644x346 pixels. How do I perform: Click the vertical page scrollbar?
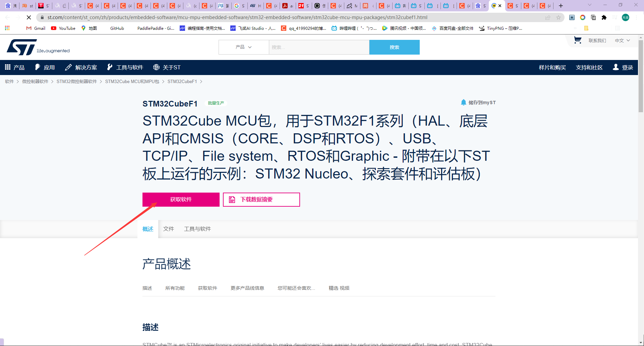(641, 76)
